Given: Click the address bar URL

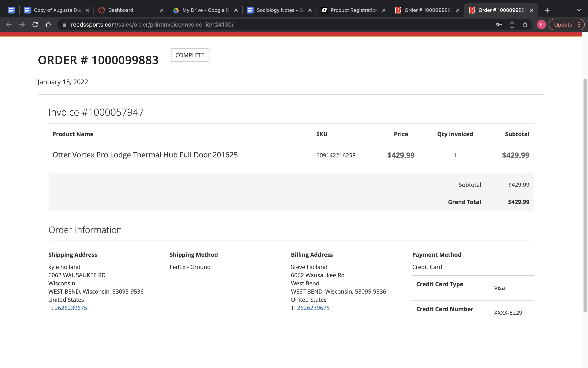Looking at the screenshot, I should point(152,25).
